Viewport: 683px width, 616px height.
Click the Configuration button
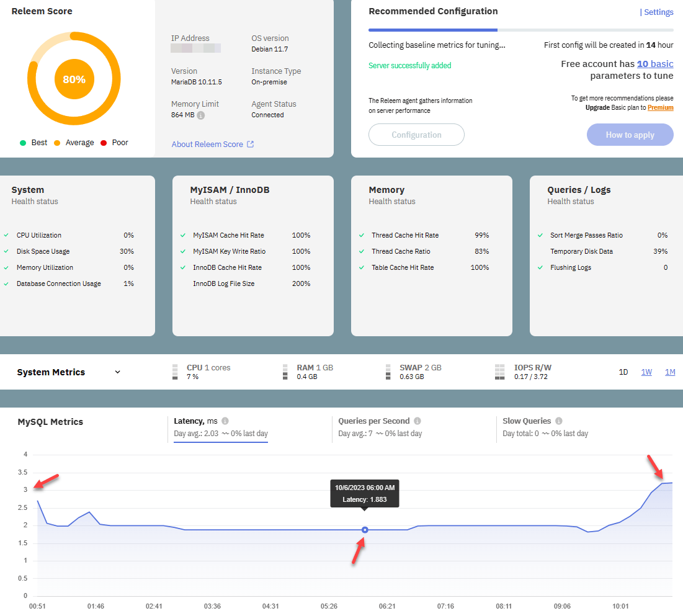(x=416, y=135)
